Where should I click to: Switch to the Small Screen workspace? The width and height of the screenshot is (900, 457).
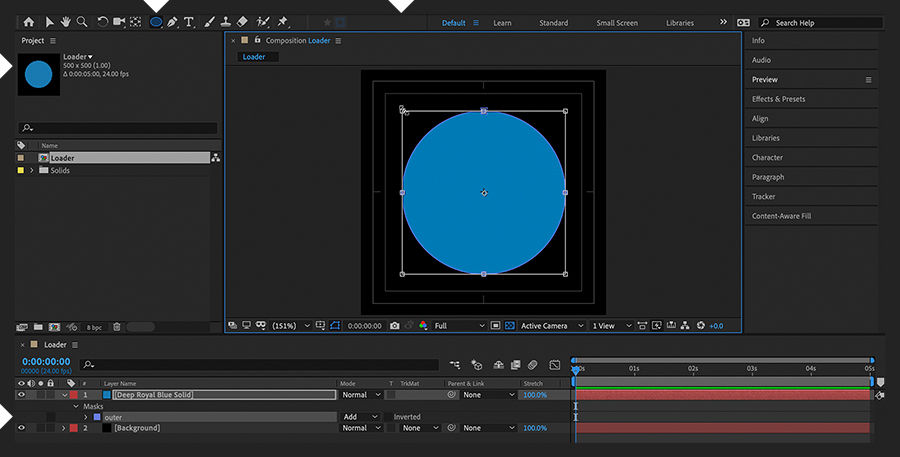[617, 23]
